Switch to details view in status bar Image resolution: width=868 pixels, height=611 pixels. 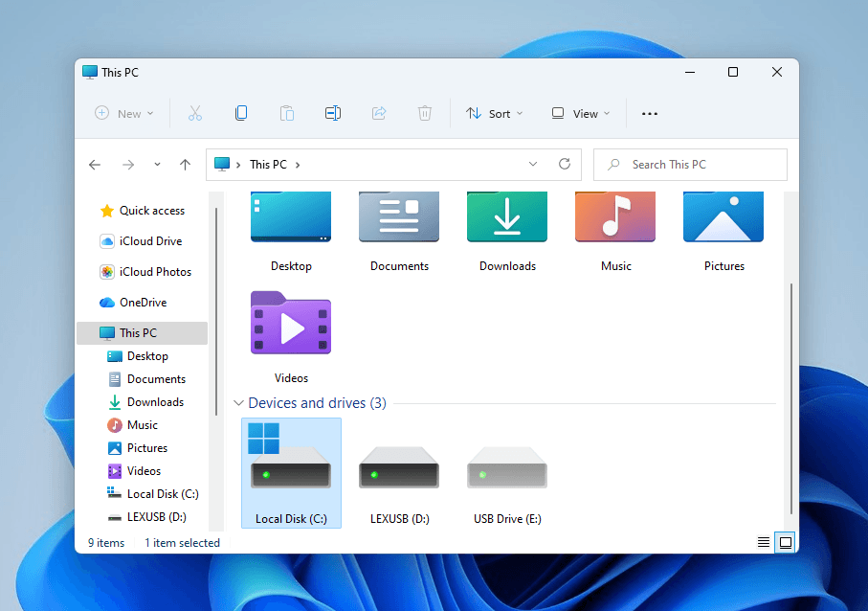coord(764,542)
